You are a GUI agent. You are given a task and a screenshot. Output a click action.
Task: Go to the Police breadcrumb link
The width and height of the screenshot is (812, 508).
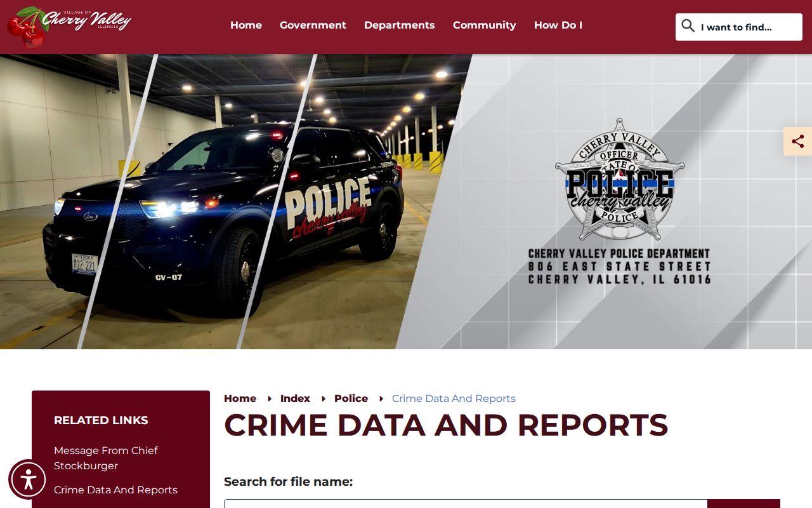351,399
